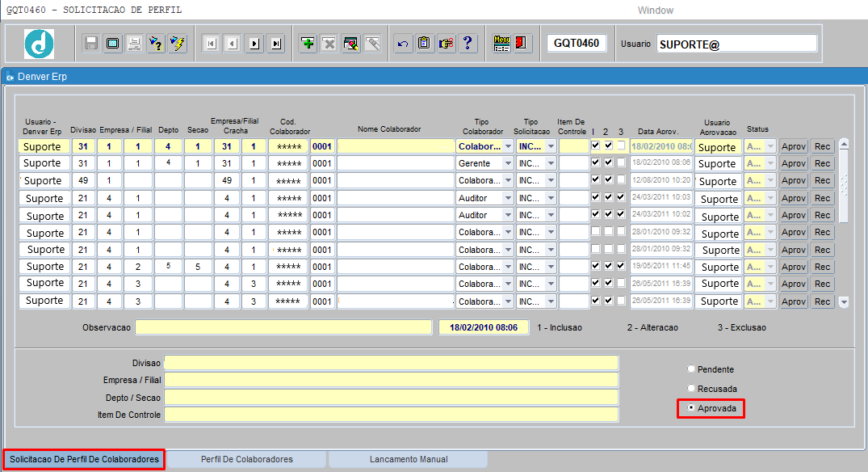Toggle checkbox 2 in 19/05/2011 11:45 row
This screenshot has width=868, height=472.
(x=608, y=266)
